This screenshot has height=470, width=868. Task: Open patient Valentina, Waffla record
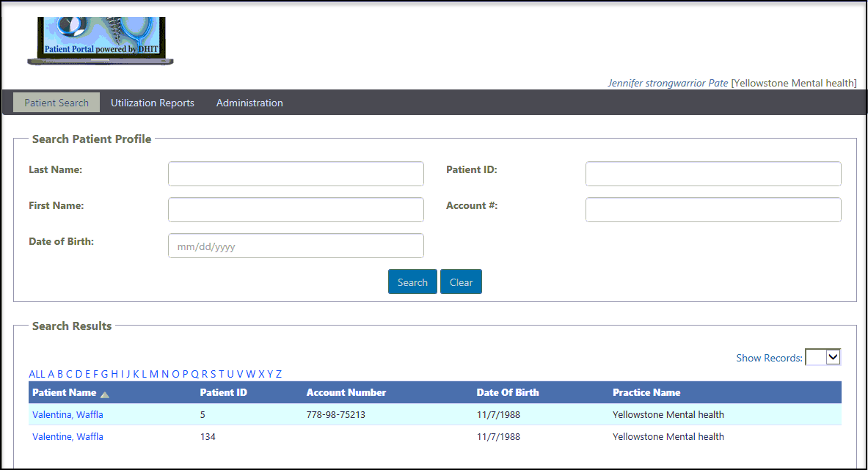(68, 415)
